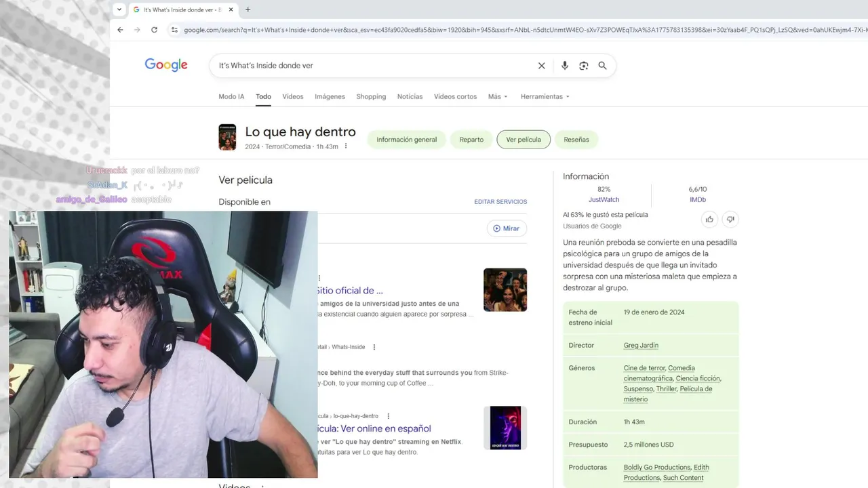The height and width of the screenshot is (488, 868).
Task: Click the group photo result thumbnail
Action: tap(505, 290)
